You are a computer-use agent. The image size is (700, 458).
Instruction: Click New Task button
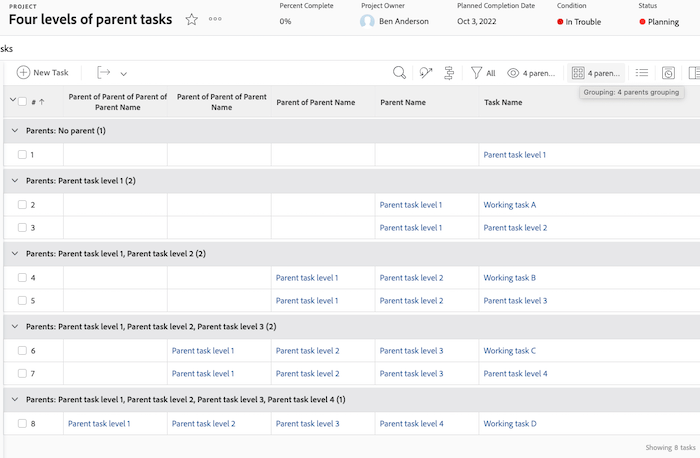43,72
